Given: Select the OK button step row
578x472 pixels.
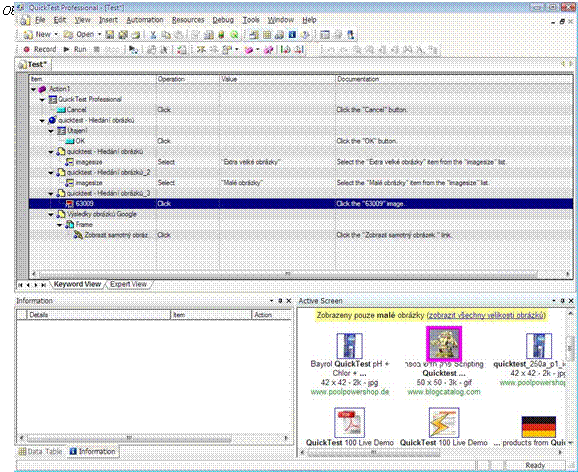Looking at the screenshot, I should [301, 141].
